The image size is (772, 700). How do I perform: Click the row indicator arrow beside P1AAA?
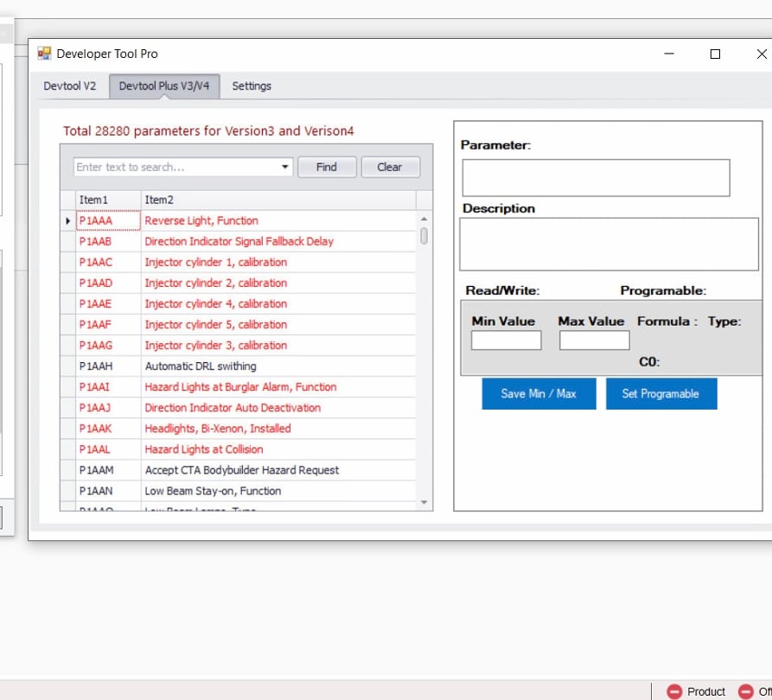click(x=68, y=220)
